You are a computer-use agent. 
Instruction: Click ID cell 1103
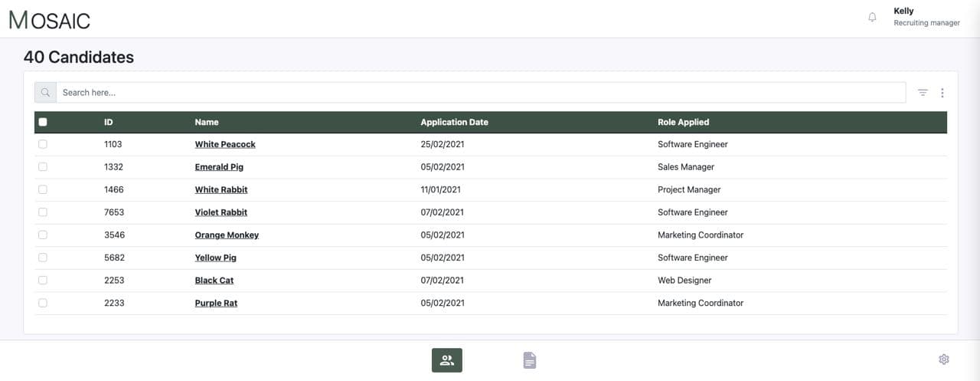[x=113, y=144]
